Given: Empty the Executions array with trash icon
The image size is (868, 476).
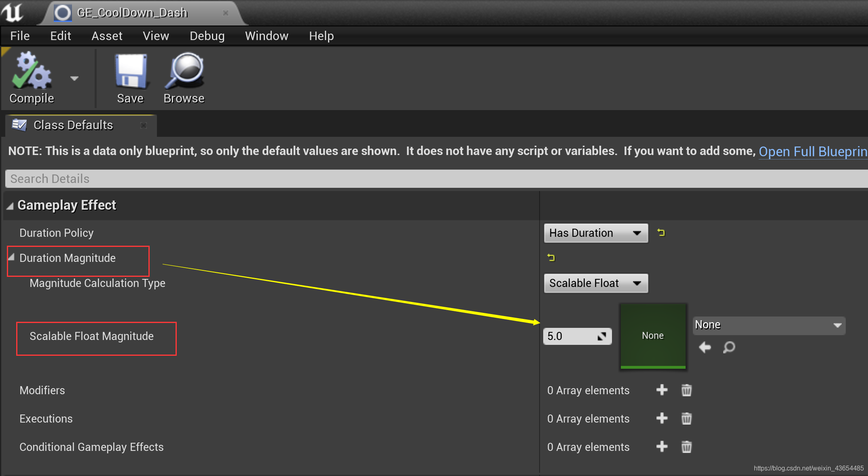Looking at the screenshot, I should 686,419.
